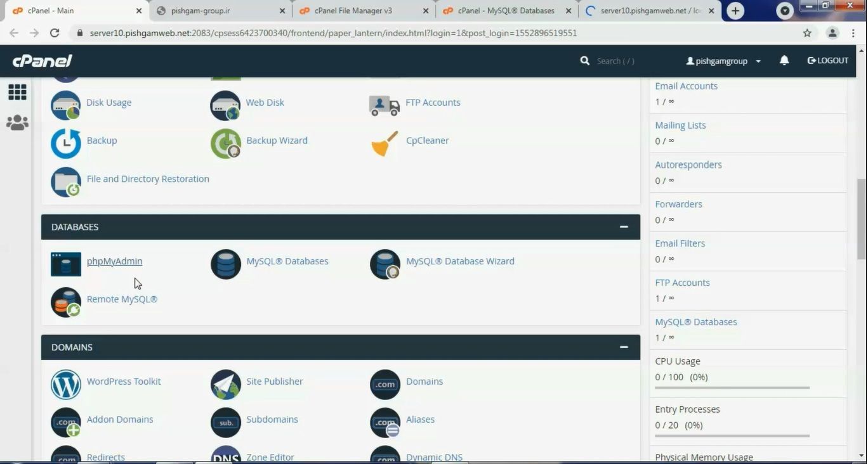This screenshot has width=868, height=464.
Task: Open the Site Publisher icon
Action: [225, 385]
